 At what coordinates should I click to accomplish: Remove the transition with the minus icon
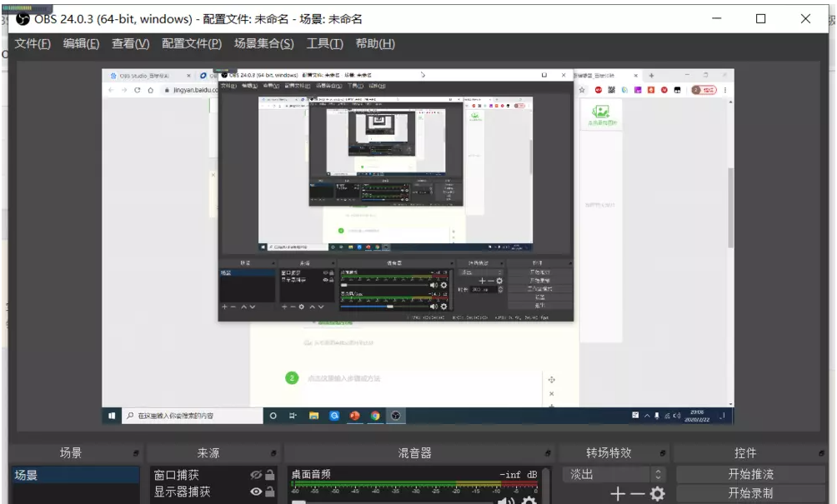tap(637, 494)
